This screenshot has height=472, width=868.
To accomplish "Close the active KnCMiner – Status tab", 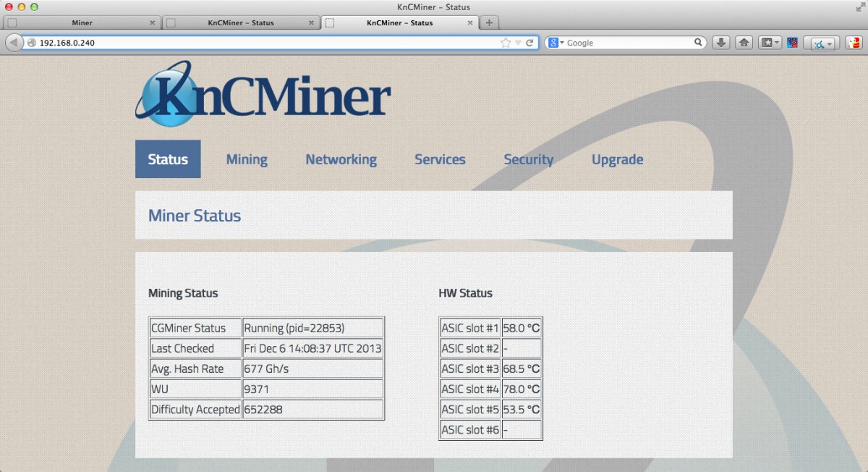I will click(x=470, y=22).
